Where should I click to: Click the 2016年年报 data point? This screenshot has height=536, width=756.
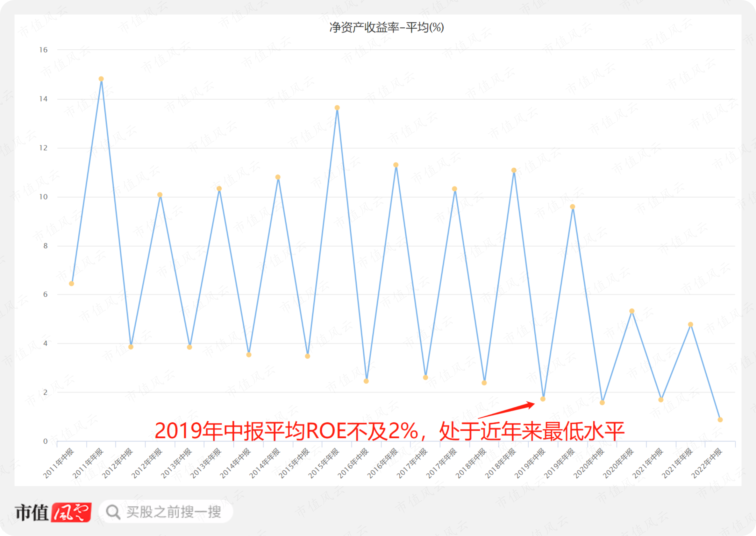tap(396, 165)
